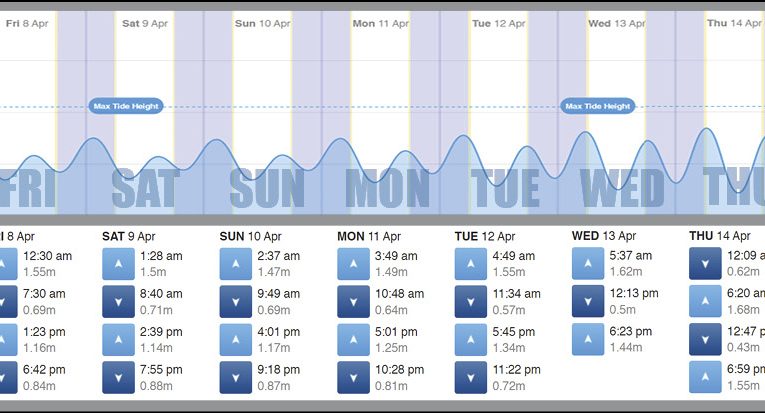The height and width of the screenshot is (413, 765).
Task: Select the low tide arrow at Sun 9:18 pm
Action: 235,378
